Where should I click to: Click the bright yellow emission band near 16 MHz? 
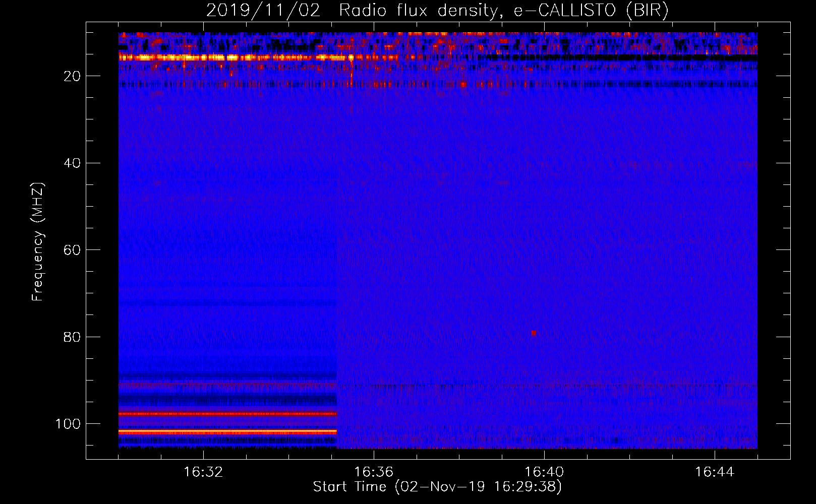pyautogui.click(x=258, y=57)
